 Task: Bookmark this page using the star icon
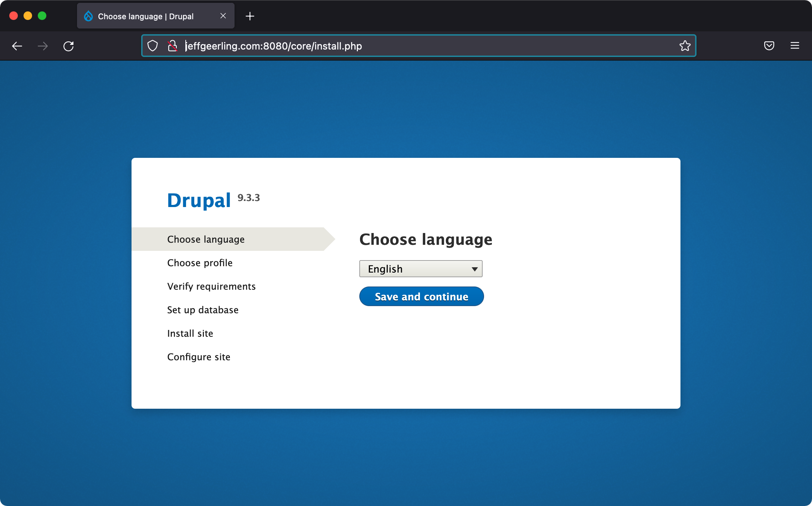point(684,46)
